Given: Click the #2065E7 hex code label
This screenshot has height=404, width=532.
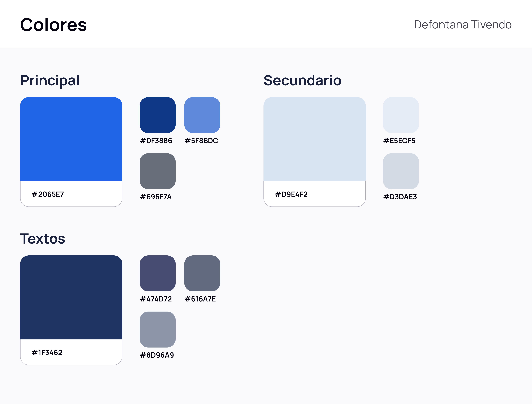Looking at the screenshot, I should (48, 194).
